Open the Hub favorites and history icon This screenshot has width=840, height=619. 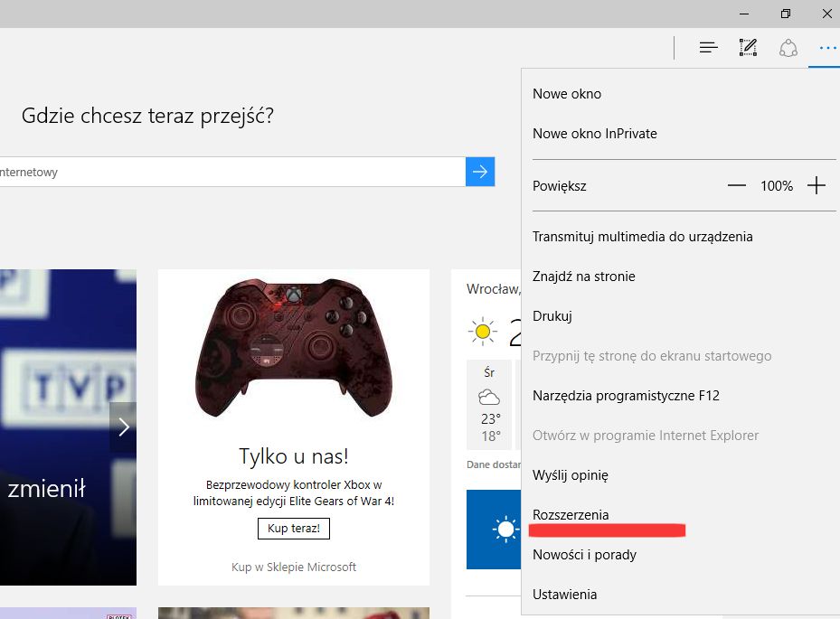tap(708, 48)
